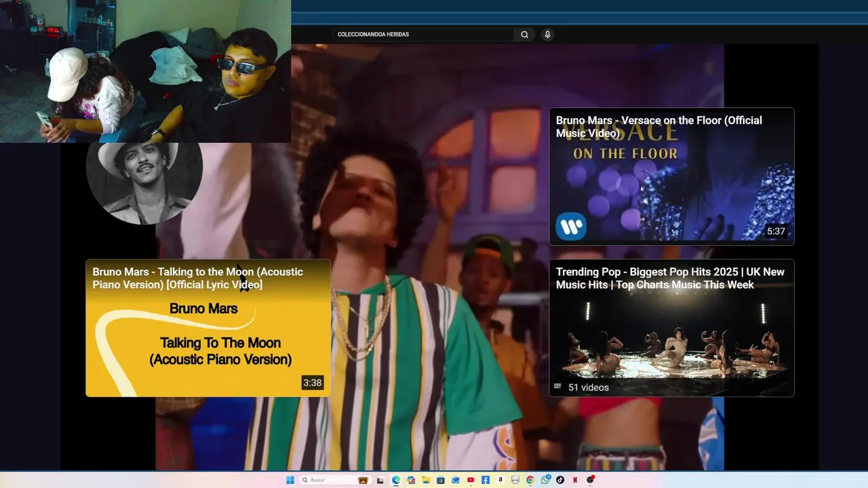Click the Talking to the Moon video title
This screenshot has width=868, height=488.
pos(198,278)
